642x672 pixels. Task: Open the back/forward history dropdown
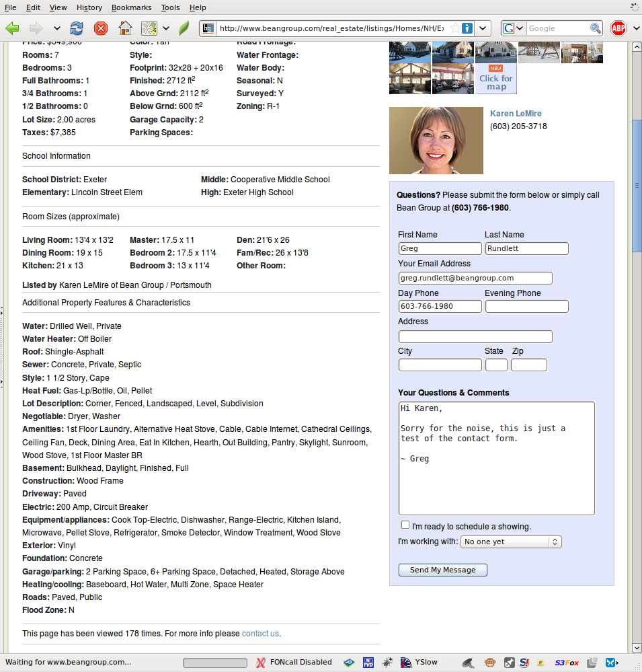(x=56, y=28)
